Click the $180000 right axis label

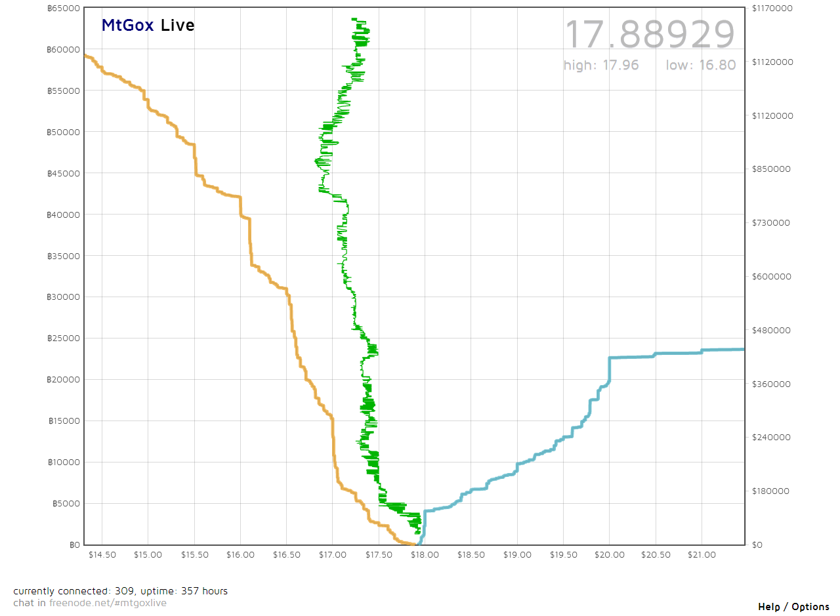[771, 491]
